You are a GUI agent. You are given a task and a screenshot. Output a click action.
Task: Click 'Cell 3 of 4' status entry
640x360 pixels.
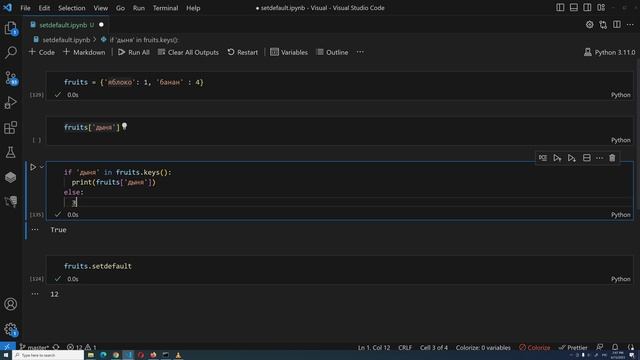click(433, 348)
